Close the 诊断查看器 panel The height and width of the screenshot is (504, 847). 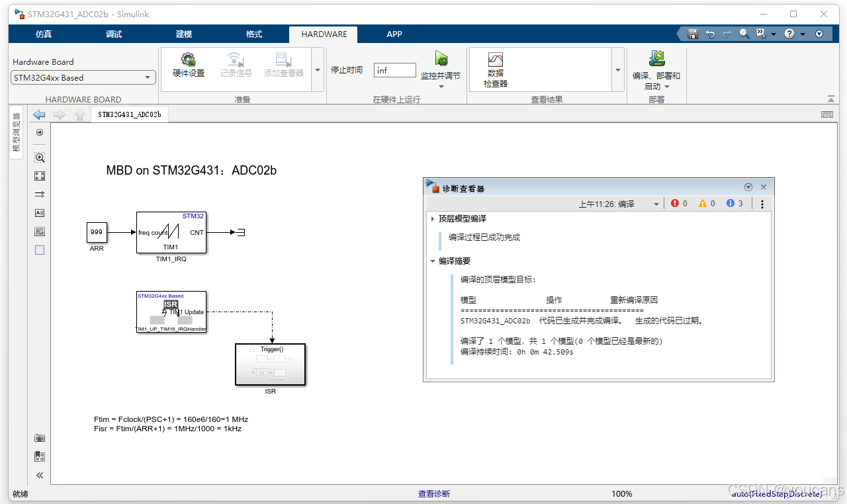764,187
